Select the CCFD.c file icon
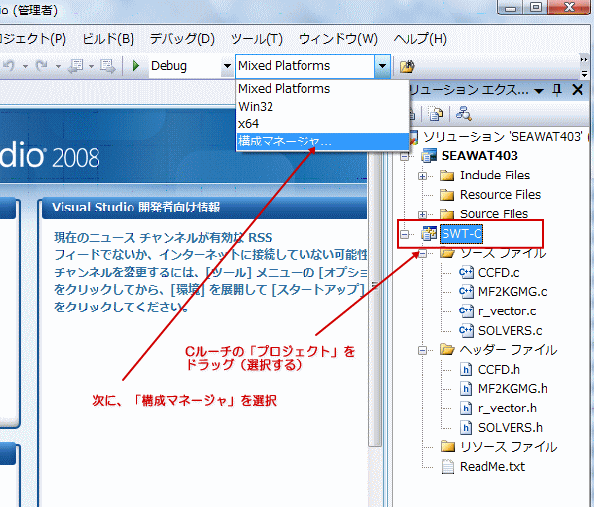 click(x=466, y=272)
